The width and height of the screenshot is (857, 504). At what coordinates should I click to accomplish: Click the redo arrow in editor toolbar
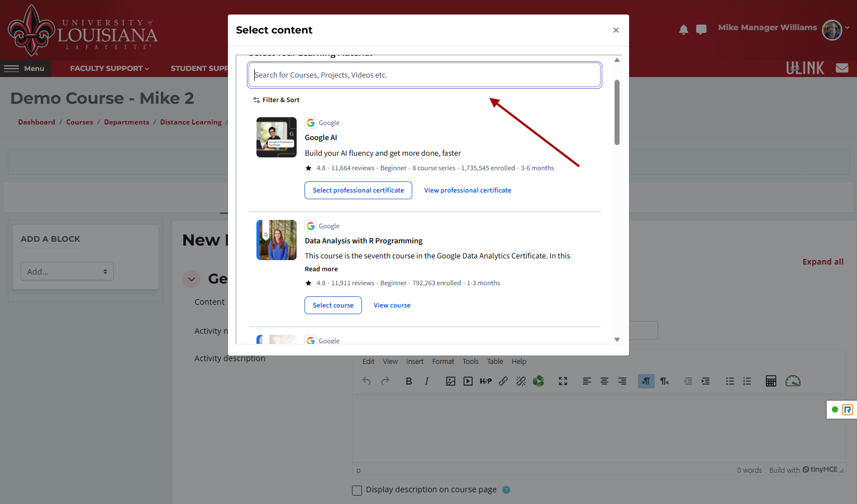tap(385, 381)
